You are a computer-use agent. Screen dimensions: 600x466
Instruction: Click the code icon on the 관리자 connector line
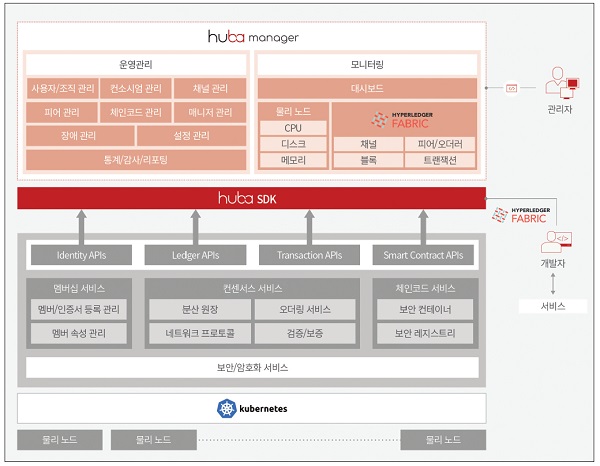coord(512,88)
